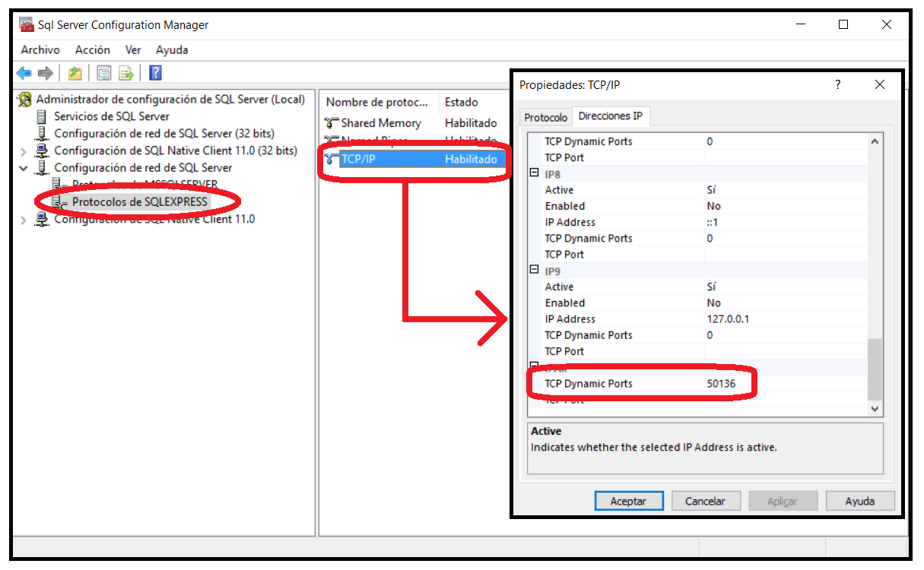
Task: Open the Acción menu
Action: point(92,49)
